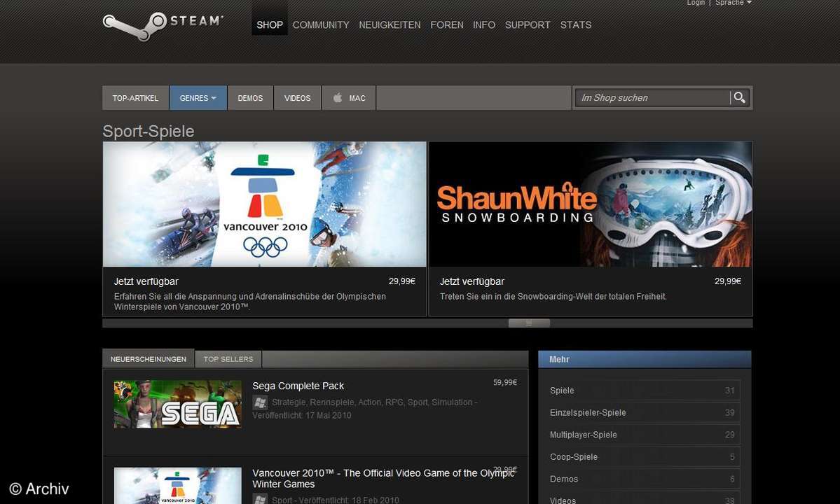Viewport: 840px width, 504px height.
Task: Click the Windows icon under Sega Complete Pack
Action: 261,402
